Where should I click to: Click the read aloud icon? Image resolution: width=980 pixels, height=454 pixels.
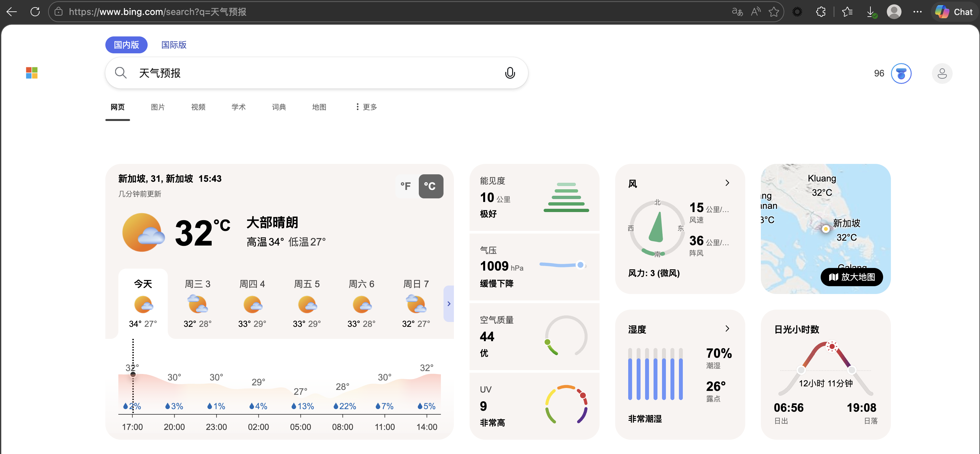pos(756,12)
